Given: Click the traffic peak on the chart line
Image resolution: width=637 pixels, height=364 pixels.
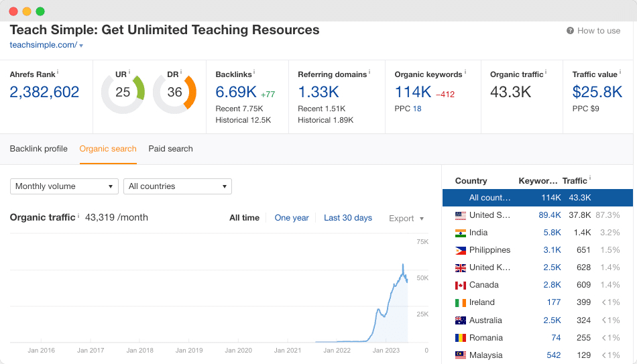Looking at the screenshot, I should tap(403, 265).
